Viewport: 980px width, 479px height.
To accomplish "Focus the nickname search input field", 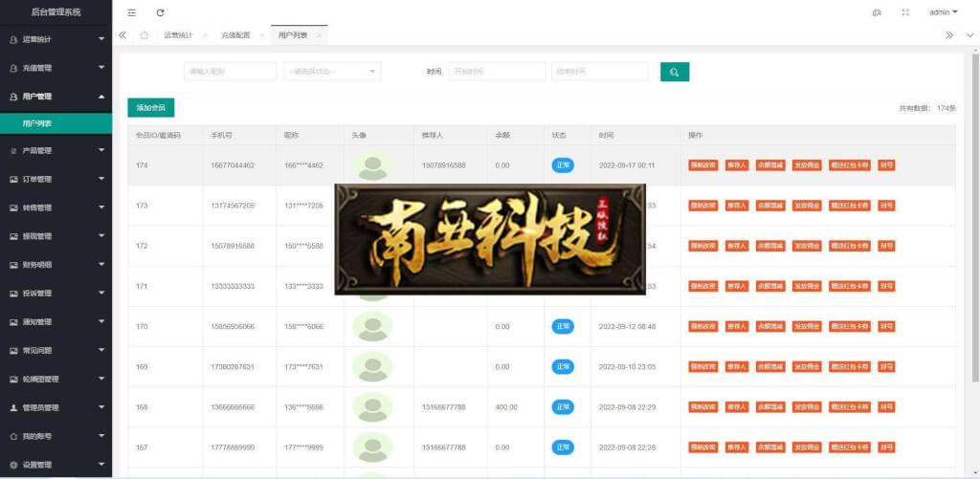I will [x=231, y=72].
